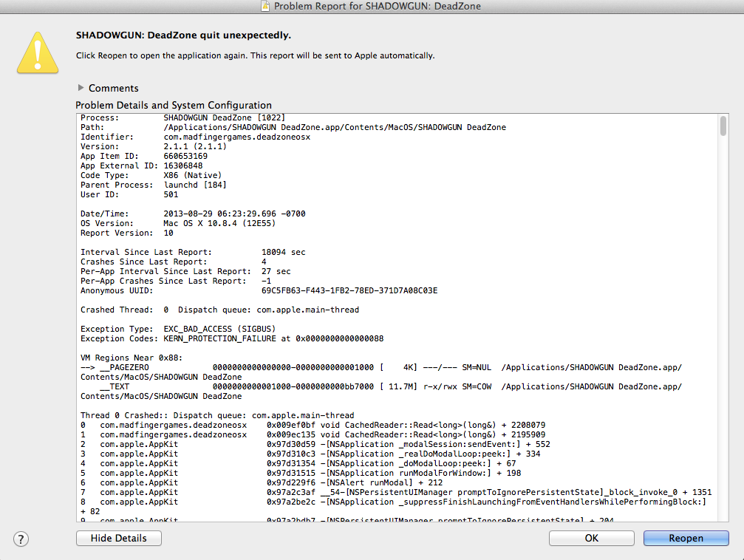Click stack frame address '0x009ec135'
This screenshot has height=560, width=744.
pos(290,434)
